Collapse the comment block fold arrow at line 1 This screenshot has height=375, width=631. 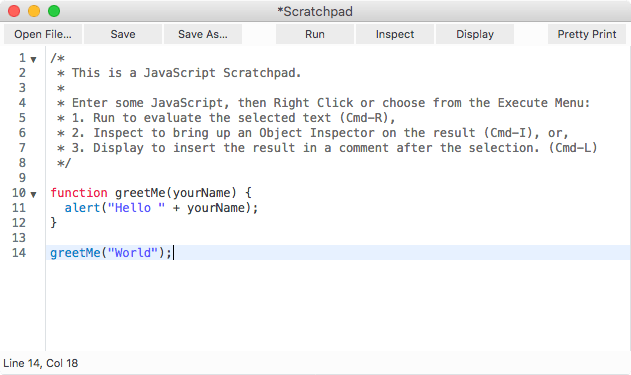click(33, 60)
